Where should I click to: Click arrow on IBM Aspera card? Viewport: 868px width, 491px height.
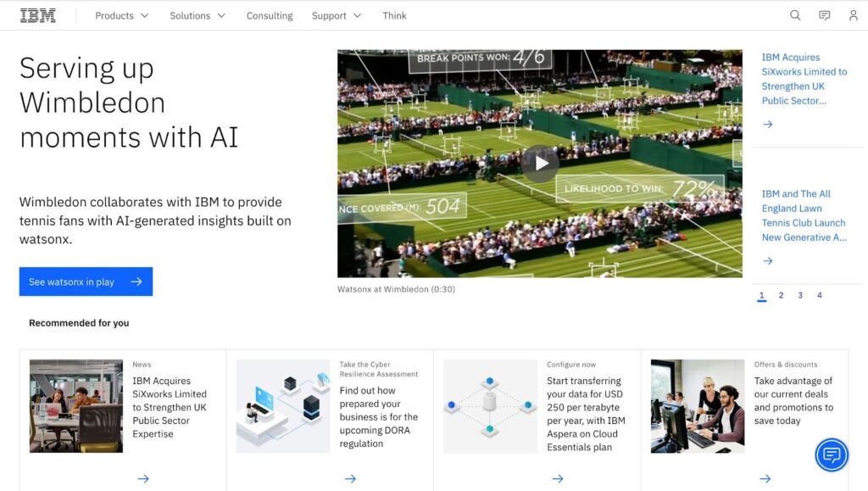tap(558, 479)
